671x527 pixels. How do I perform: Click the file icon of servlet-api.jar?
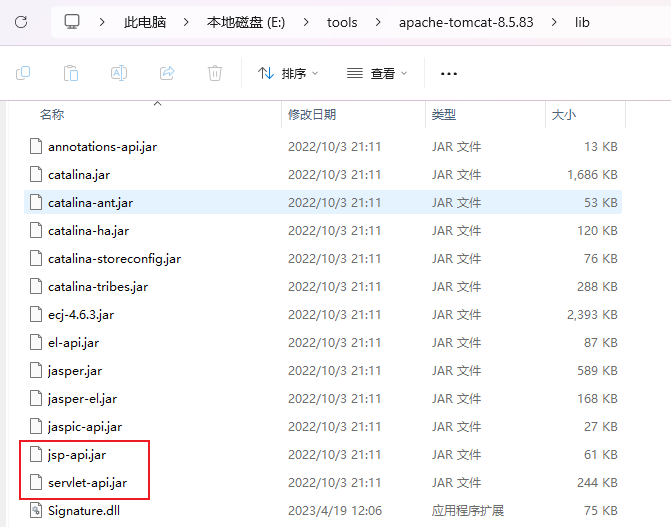coord(36,482)
